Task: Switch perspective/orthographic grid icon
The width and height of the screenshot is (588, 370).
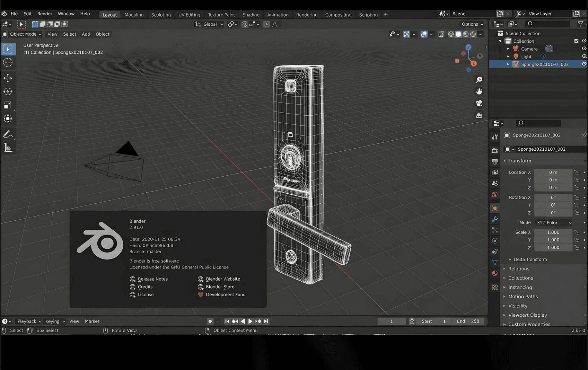Action: [479, 115]
